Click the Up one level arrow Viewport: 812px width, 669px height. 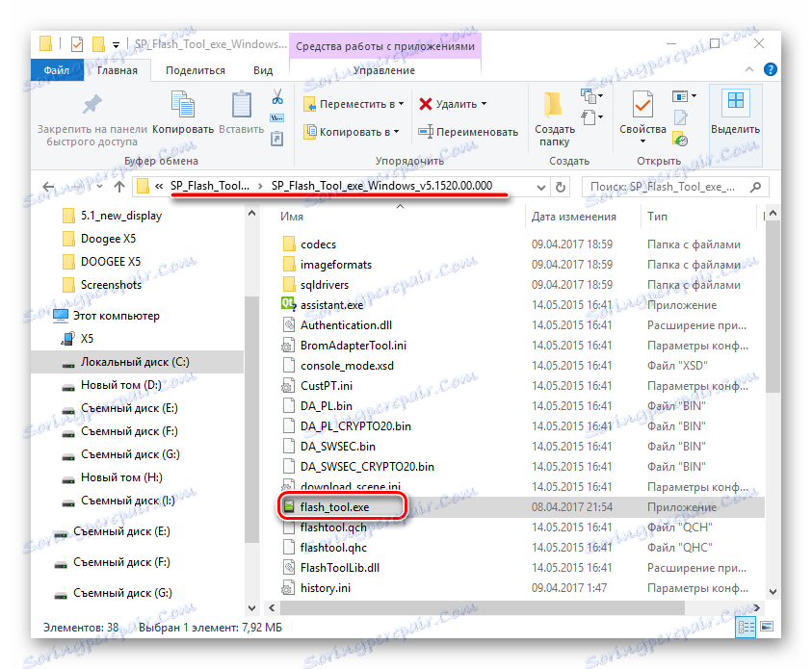coord(119,187)
